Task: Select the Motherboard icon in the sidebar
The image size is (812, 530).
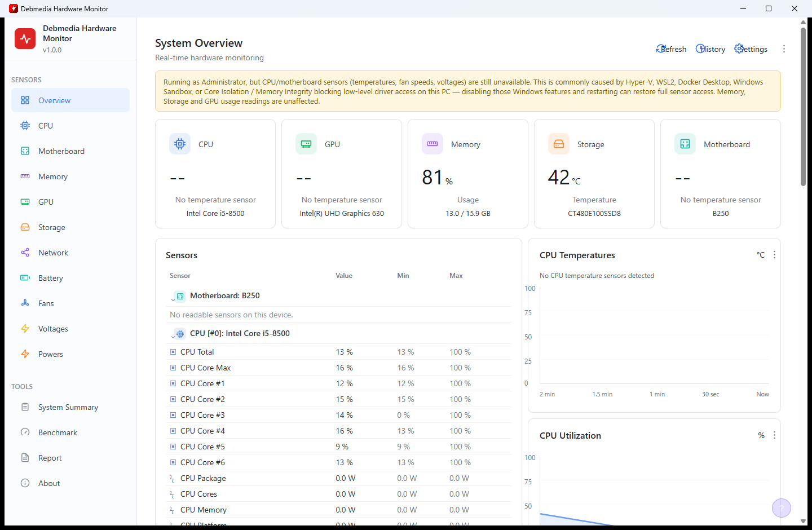Action: coord(25,151)
